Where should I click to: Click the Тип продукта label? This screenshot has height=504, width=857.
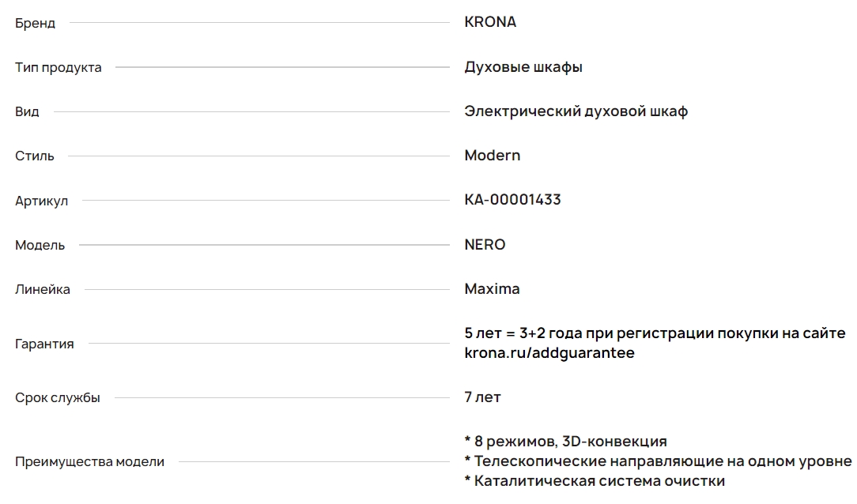pos(59,67)
